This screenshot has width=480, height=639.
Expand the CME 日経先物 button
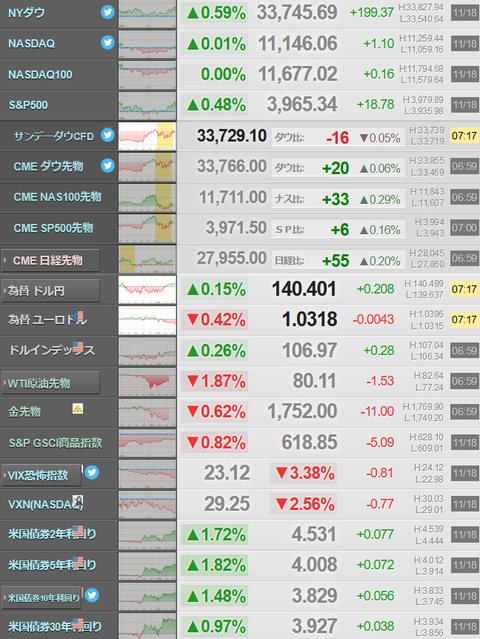(x=51, y=260)
